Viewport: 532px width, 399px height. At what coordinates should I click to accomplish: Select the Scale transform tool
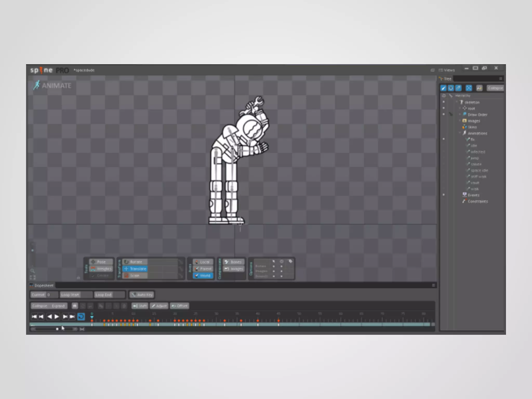[135, 276]
